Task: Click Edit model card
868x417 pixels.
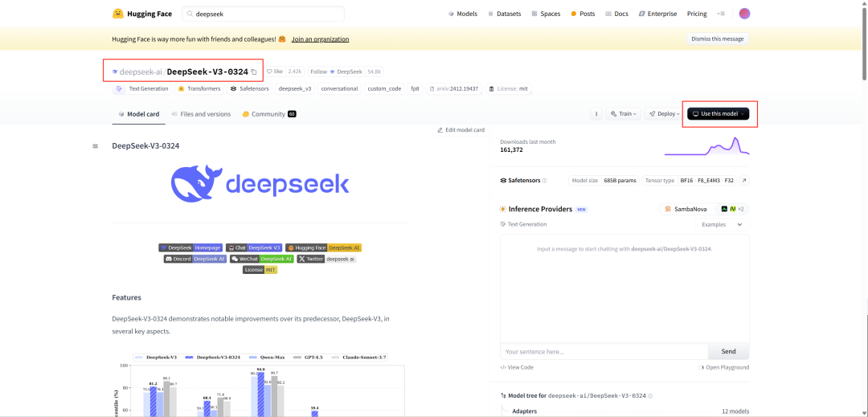Action: click(461, 130)
